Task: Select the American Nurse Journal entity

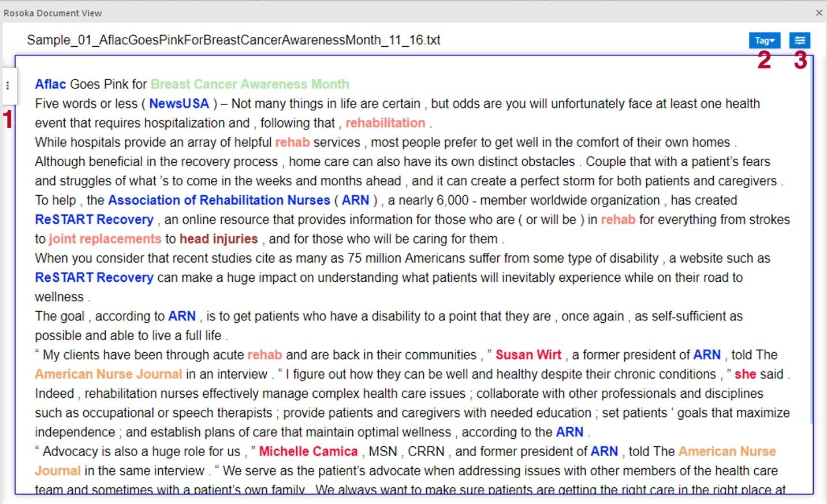Action: pos(108,374)
